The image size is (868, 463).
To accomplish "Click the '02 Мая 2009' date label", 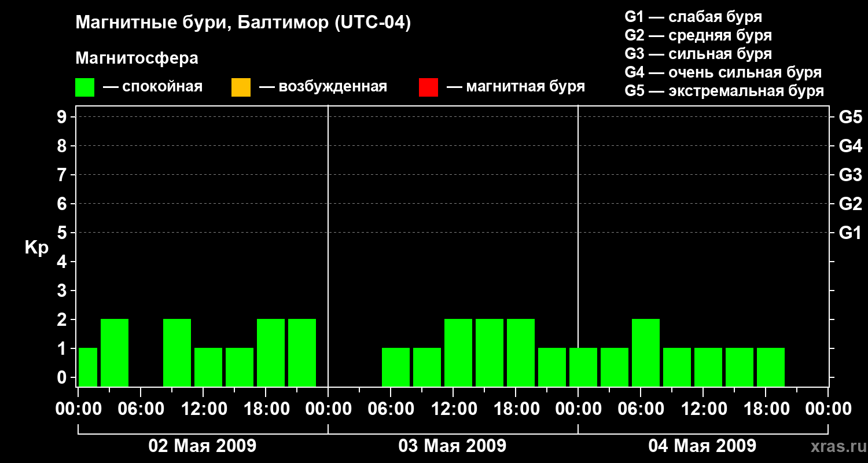I will [203, 446].
